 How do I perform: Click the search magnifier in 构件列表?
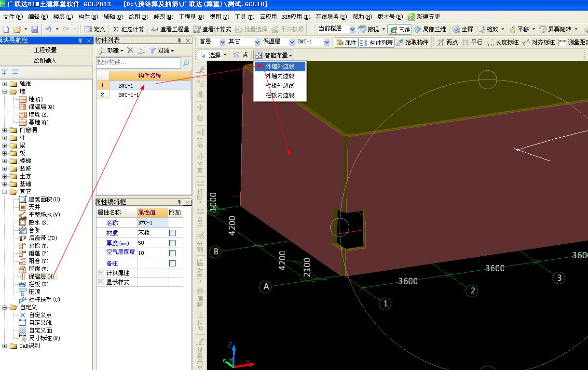(x=186, y=63)
